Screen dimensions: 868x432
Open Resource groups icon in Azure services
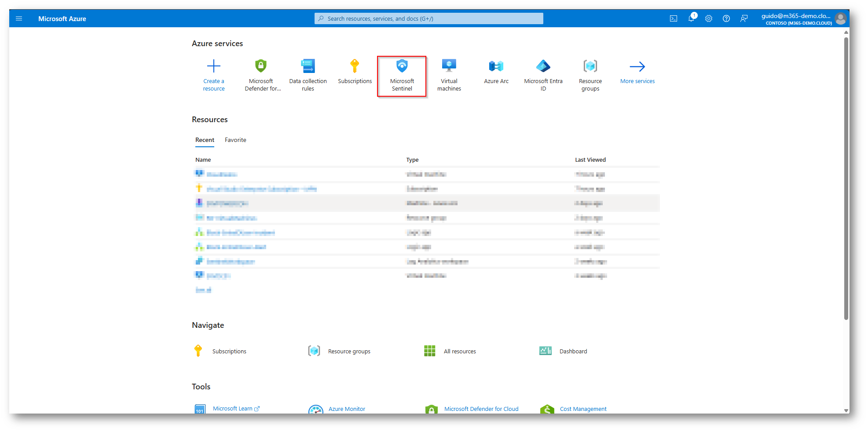[x=590, y=66]
